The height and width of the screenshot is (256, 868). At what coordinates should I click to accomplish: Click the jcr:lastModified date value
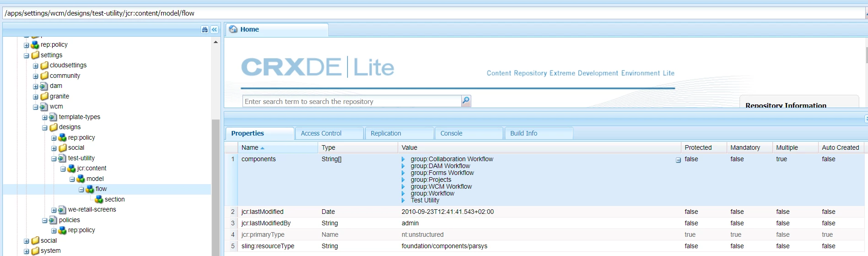tap(447, 212)
